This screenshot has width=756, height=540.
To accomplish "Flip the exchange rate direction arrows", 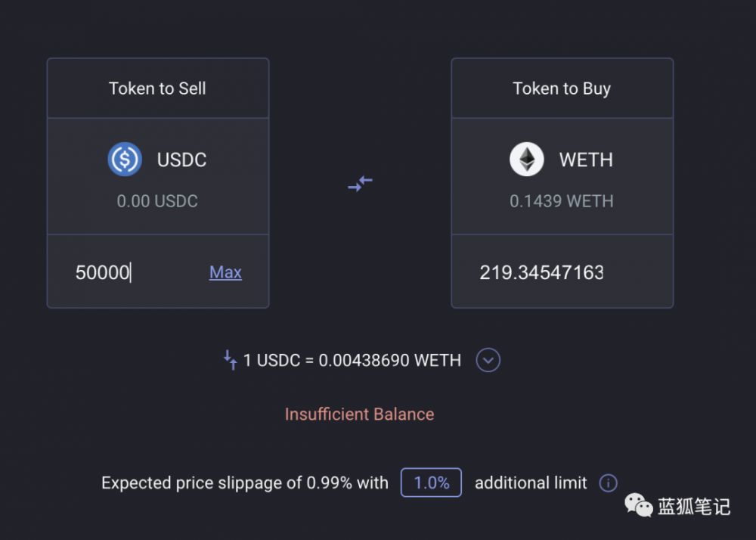I will point(230,360).
